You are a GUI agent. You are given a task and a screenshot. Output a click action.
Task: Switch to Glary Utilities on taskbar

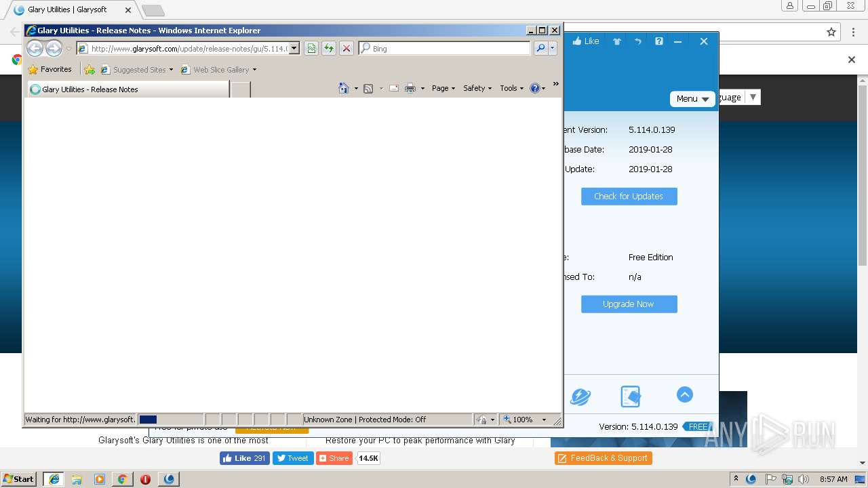click(x=169, y=479)
